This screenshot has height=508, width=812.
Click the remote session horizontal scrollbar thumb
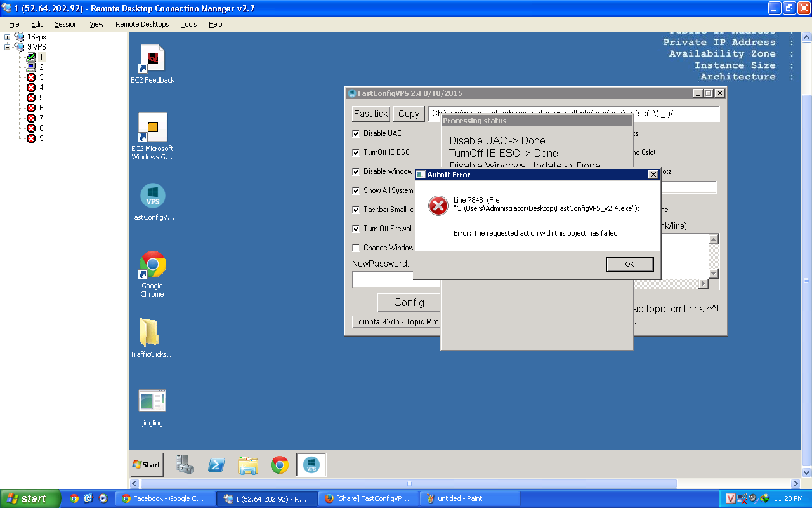click(409, 483)
